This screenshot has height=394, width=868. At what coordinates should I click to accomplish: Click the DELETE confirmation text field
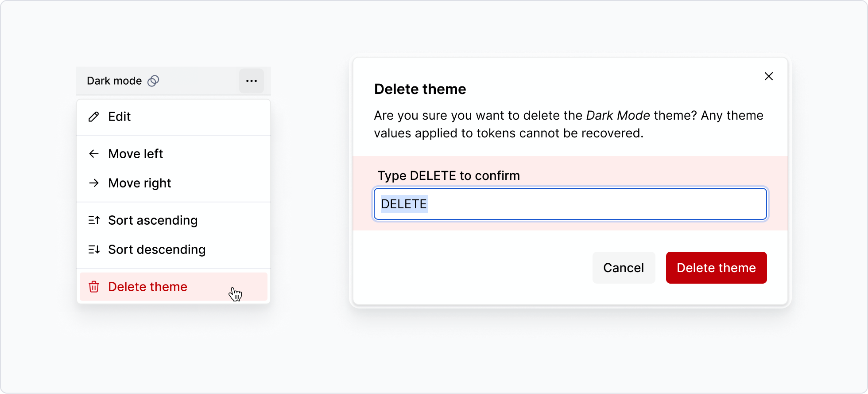click(570, 204)
